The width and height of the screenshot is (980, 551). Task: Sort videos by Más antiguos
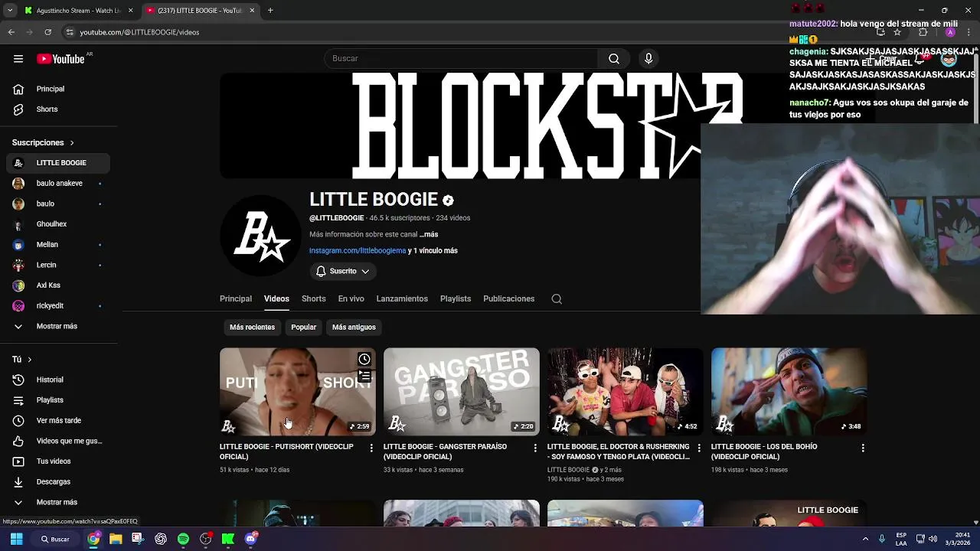[x=354, y=328]
